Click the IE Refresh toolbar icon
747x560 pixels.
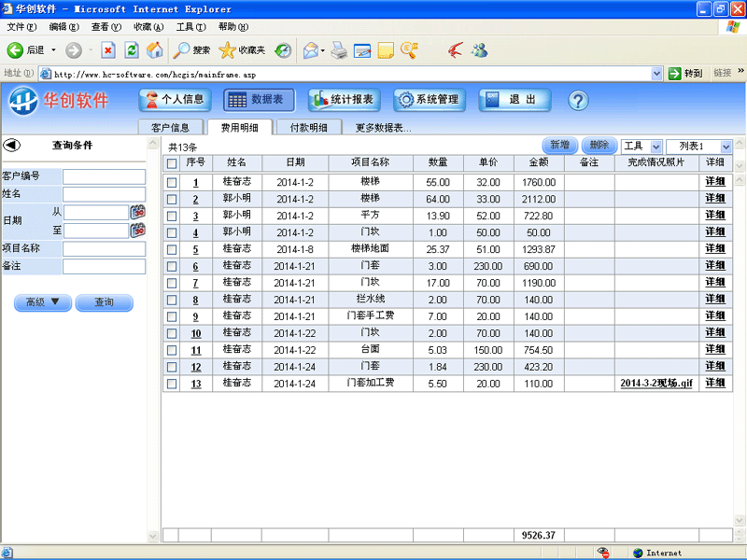point(132,49)
